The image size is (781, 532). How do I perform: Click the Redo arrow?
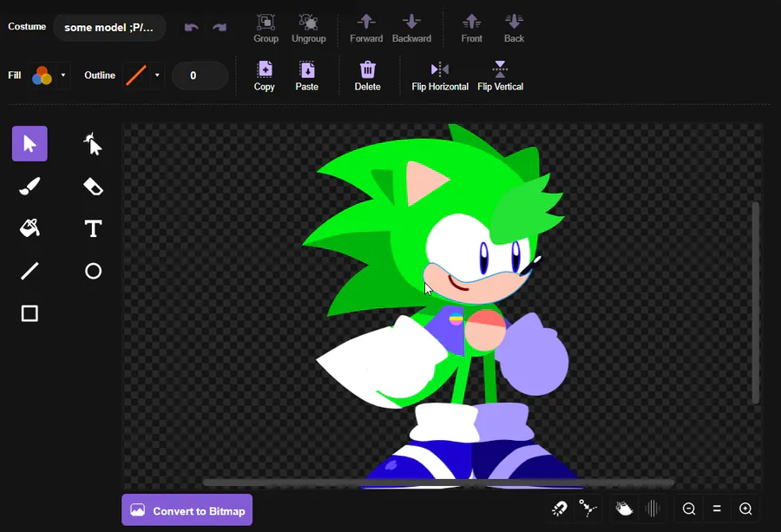220,28
